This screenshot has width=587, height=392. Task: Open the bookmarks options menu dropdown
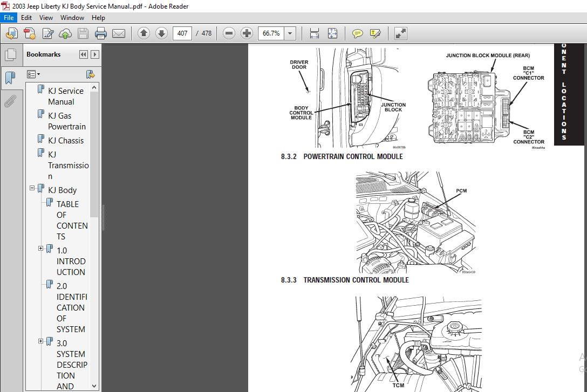click(x=33, y=74)
